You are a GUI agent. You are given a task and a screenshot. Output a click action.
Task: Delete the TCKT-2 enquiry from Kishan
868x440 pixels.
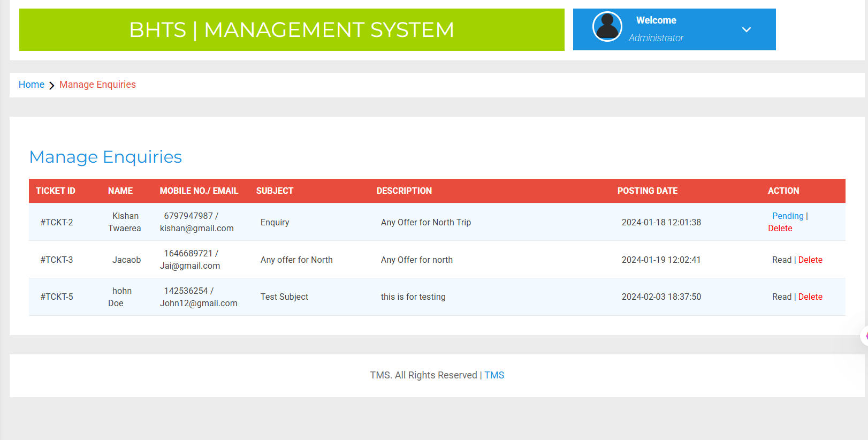780,228
